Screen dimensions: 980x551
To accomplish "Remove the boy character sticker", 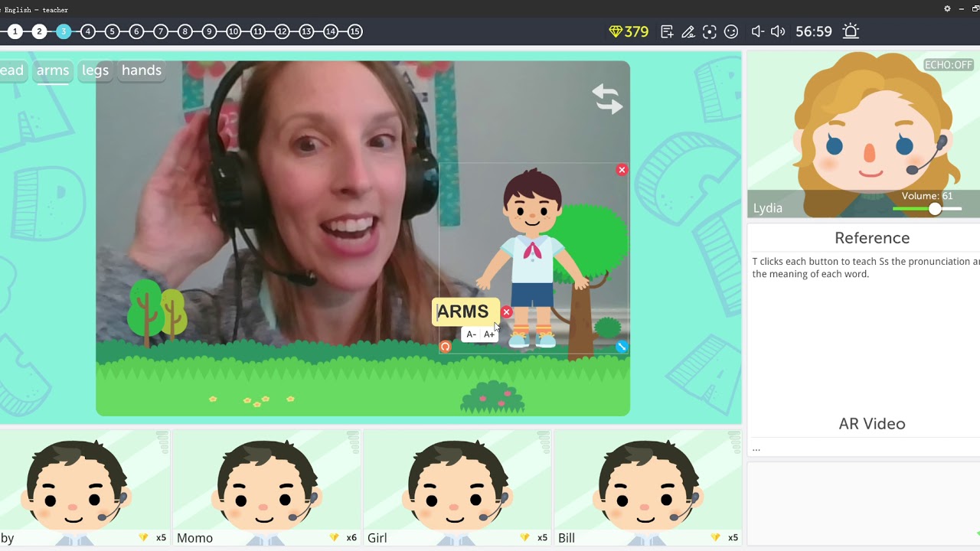I will tap(622, 170).
